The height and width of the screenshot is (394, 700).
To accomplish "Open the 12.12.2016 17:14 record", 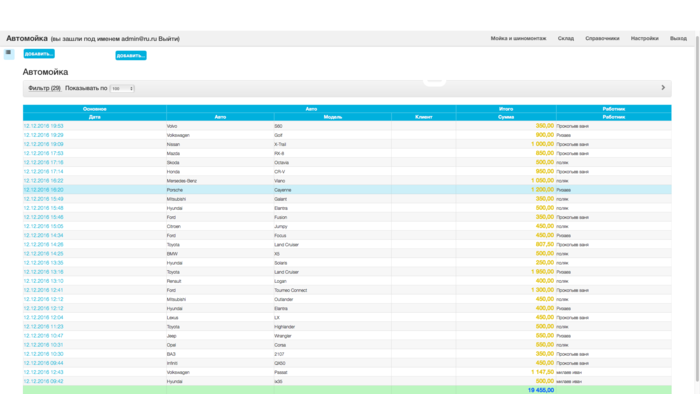I will pos(43,171).
